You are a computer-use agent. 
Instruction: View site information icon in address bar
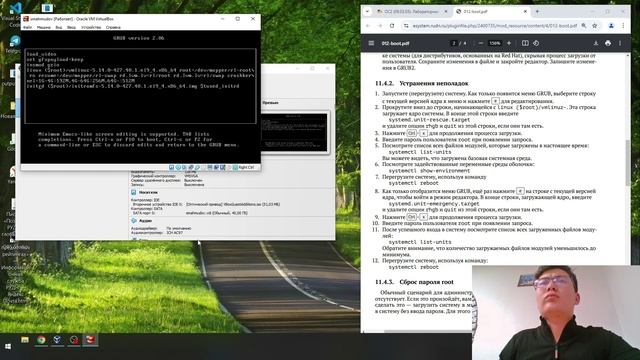[406, 25]
